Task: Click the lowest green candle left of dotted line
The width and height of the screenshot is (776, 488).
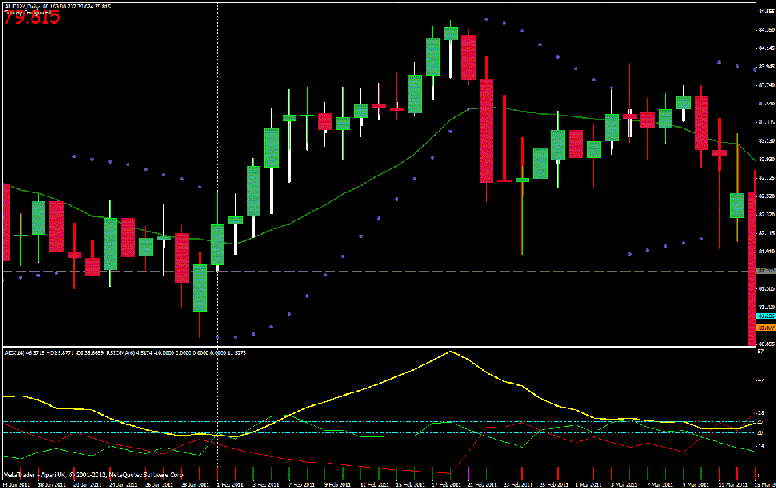Action: [200, 288]
